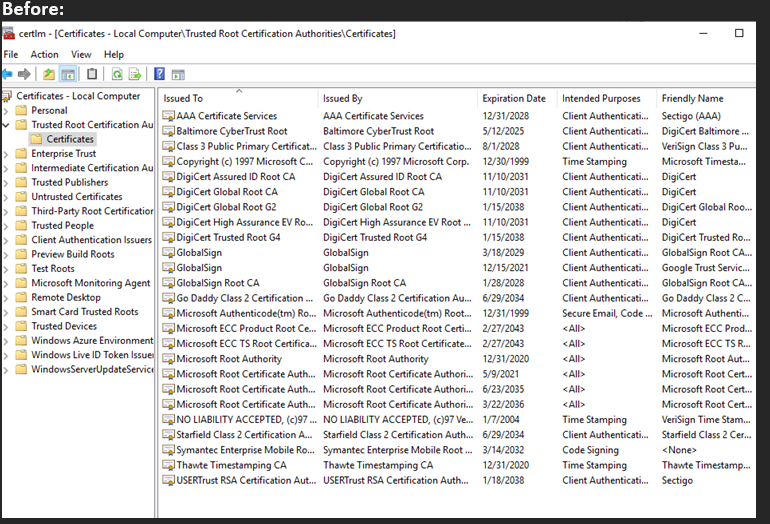The height and width of the screenshot is (524, 770).
Task: Toggle Show/Hide Console Tree toolbar icon
Action: tap(68, 74)
